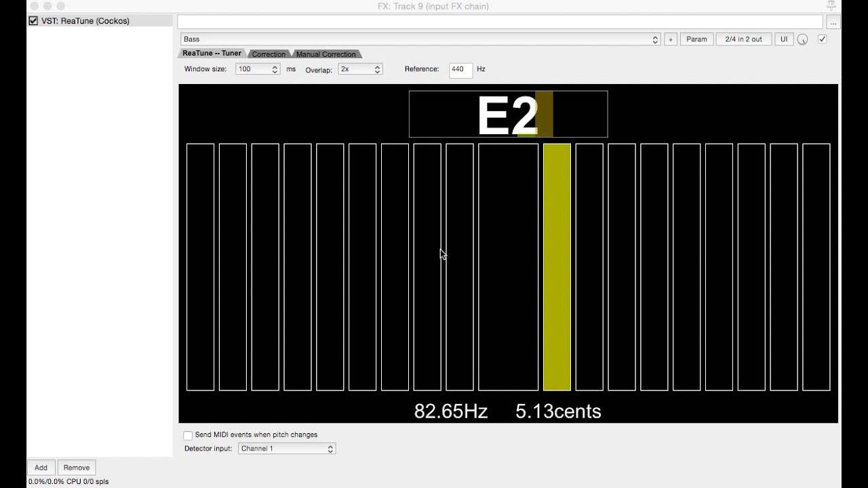Switch to the Correction tab

pyautogui.click(x=269, y=54)
